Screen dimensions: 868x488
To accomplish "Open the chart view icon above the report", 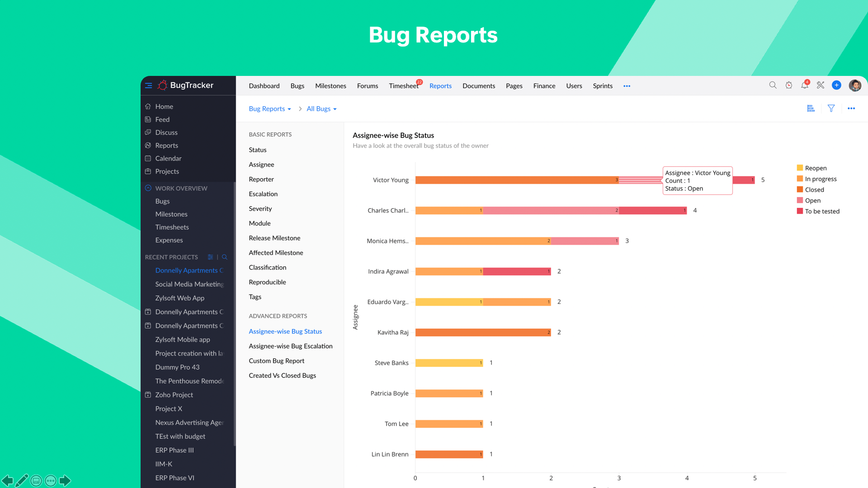I will (x=811, y=108).
